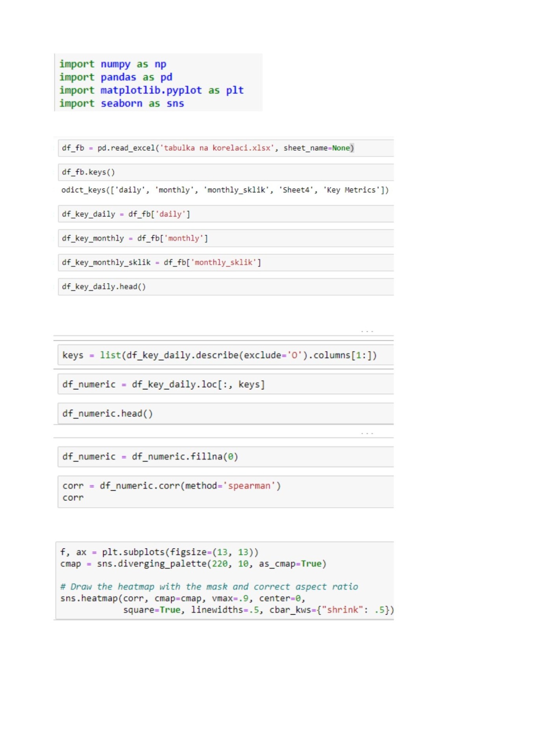534x756 pixels.
Task: Click the df_numeric.fillna(0) cell
Action: (225, 457)
